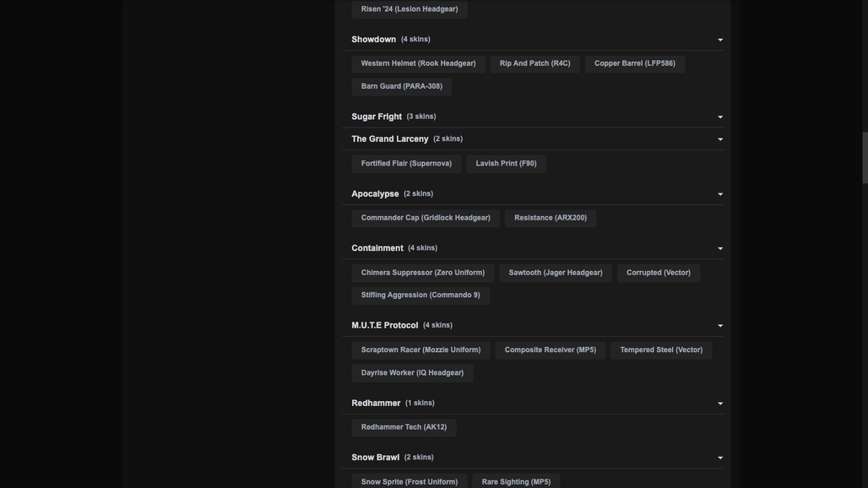Select Tempered Steel (Vector) skin
The image size is (868, 488).
[x=661, y=350]
